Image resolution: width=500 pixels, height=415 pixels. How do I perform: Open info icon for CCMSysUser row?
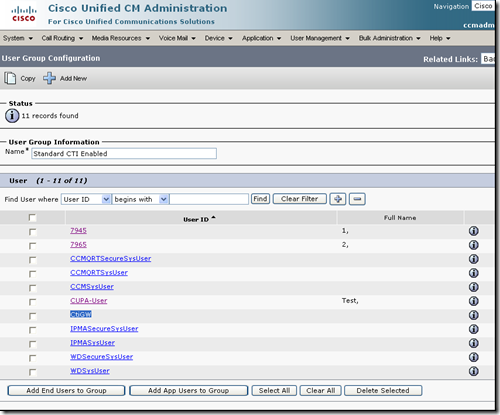click(474, 287)
